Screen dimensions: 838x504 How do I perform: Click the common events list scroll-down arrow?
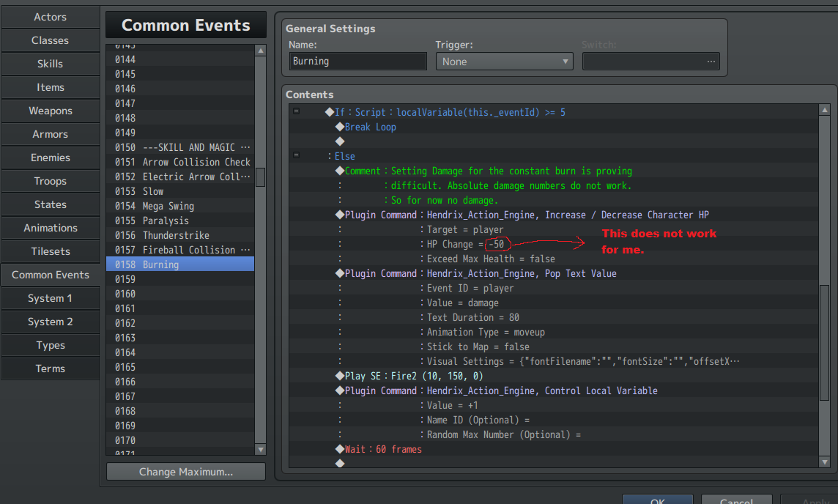[260, 449]
